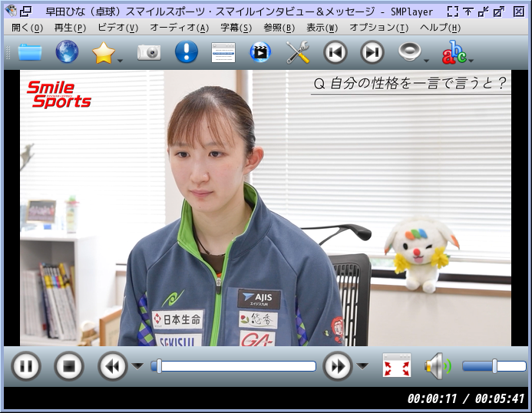Mute the audio with the speaker icon
The image size is (532, 413).
coord(438,366)
